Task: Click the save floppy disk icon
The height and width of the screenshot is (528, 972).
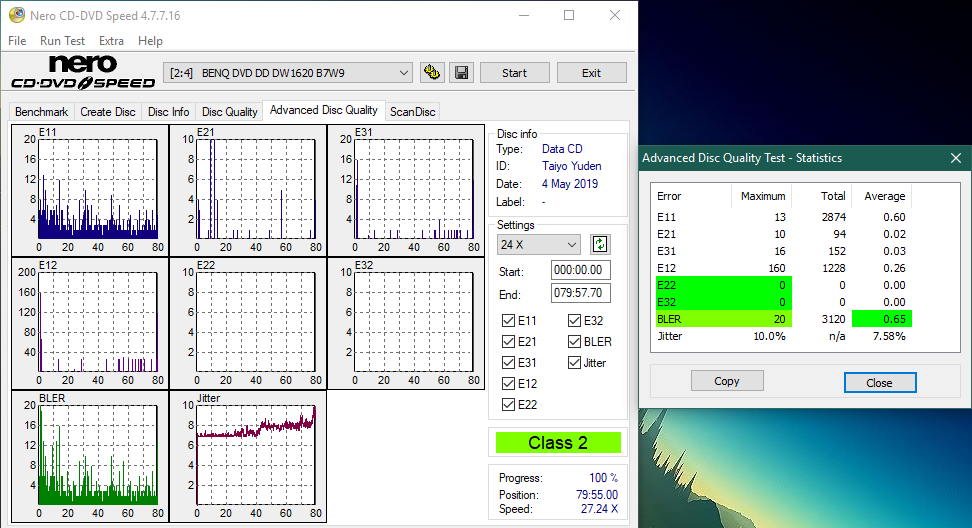Action: 461,73
